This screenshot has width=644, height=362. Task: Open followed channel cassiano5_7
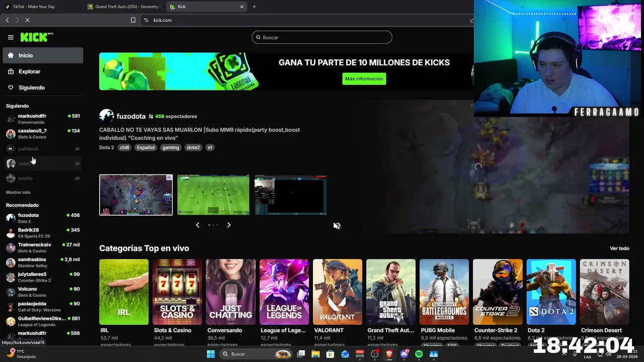pos(43,134)
